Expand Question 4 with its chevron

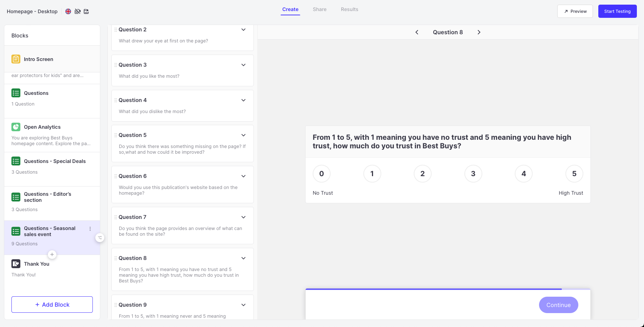pyautogui.click(x=243, y=100)
